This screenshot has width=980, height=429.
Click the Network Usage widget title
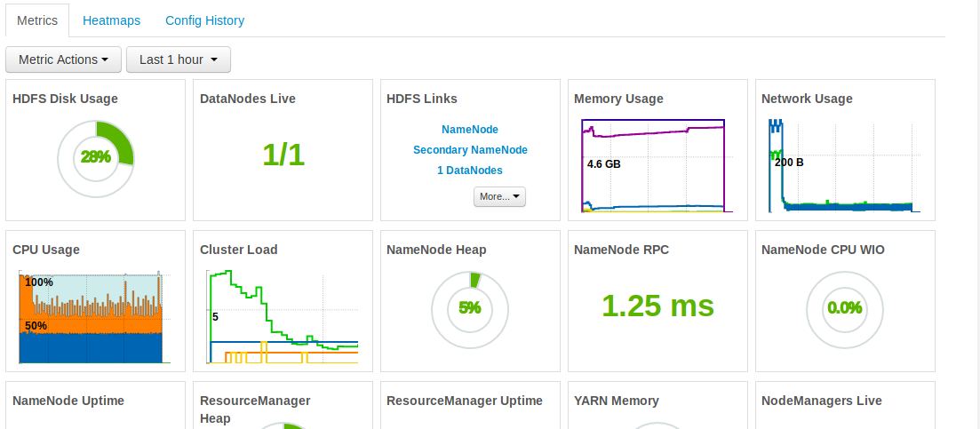(807, 99)
